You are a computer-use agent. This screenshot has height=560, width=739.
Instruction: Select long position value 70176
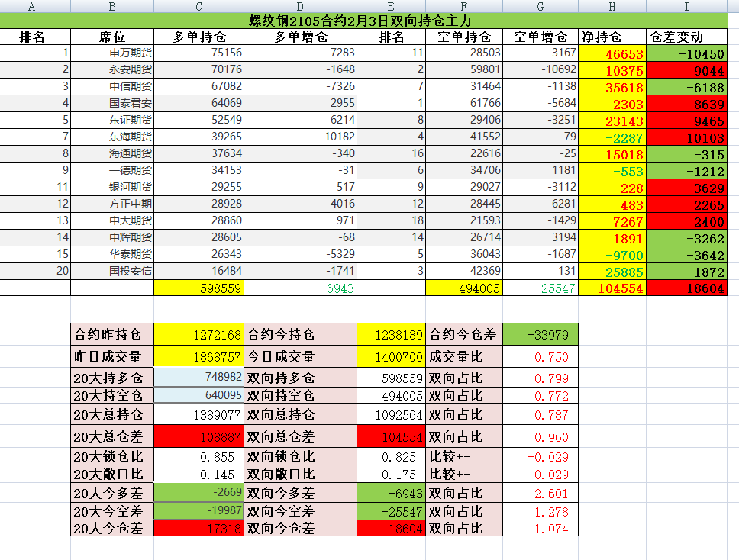click(199, 69)
